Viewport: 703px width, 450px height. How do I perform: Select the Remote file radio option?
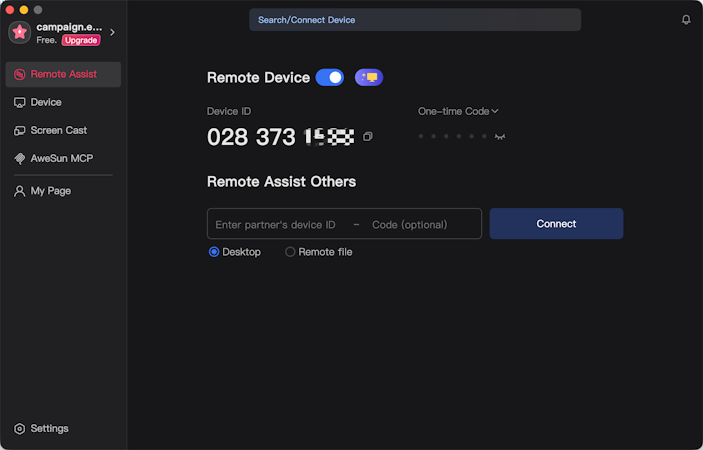pos(319,252)
